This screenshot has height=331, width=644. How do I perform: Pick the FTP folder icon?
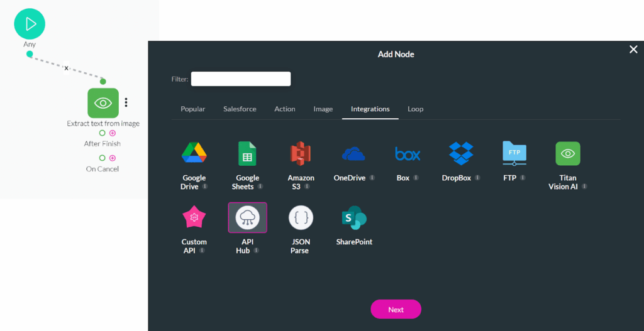click(514, 153)
